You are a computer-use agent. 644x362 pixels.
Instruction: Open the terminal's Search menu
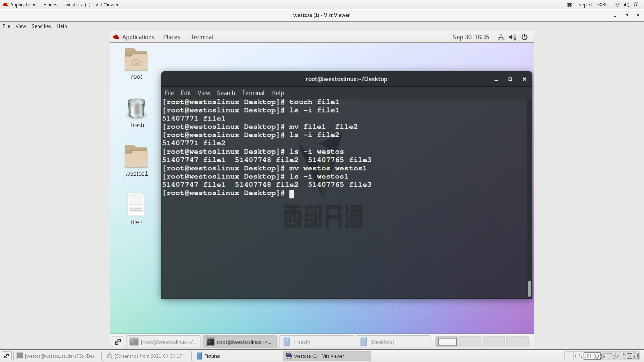(x=226, y=93)
